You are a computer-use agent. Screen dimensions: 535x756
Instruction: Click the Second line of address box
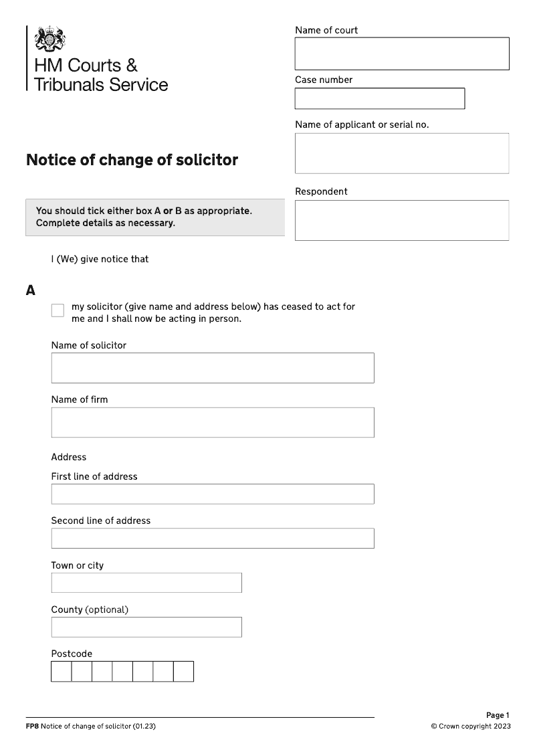click(x=212, y=538)
